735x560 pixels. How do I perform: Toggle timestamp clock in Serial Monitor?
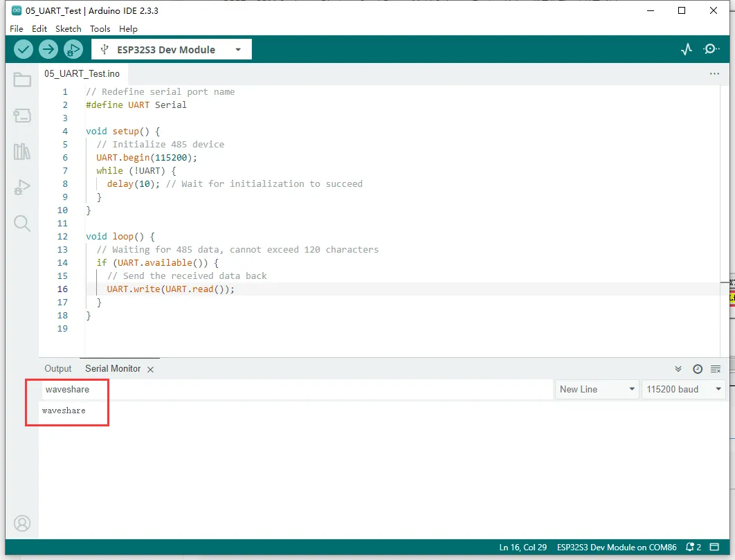pyautogui.click(x=698, y=369)
